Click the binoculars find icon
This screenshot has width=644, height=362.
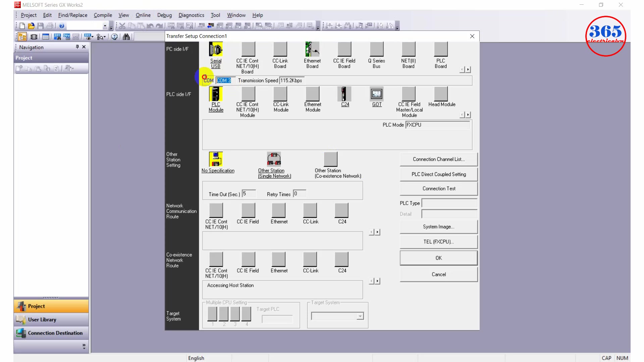[x=126, y=37]
